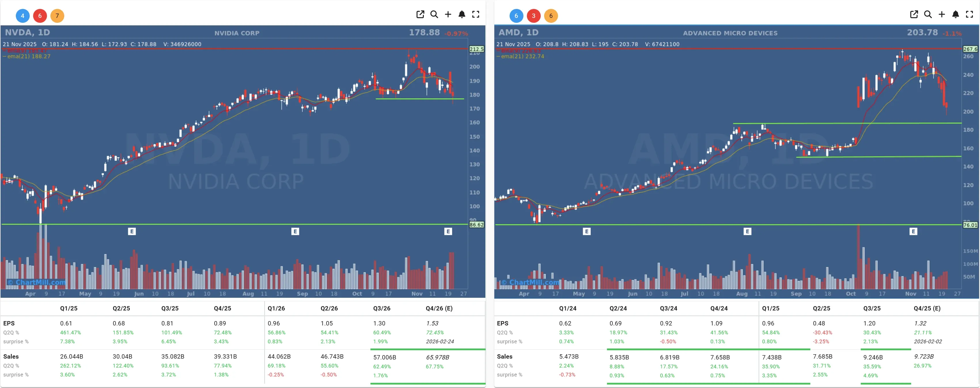980x388 pixels.
Task: Open the AMD chart in a new window
Action: point(914,14)
